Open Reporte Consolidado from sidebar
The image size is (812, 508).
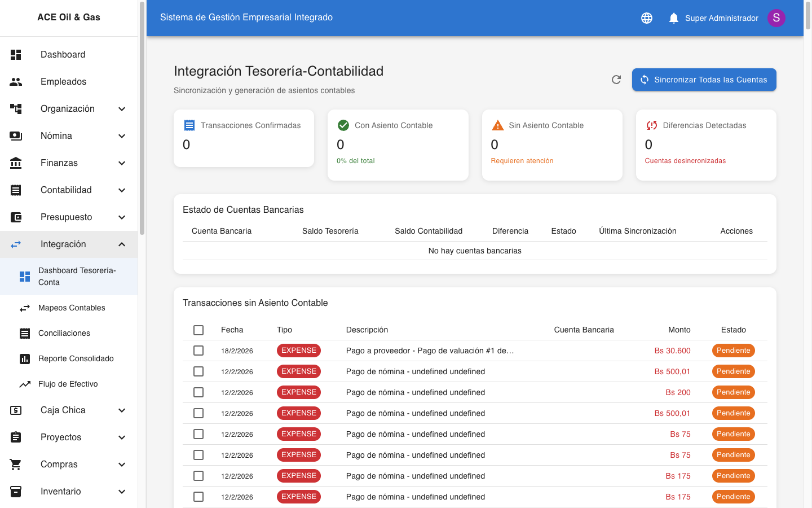click(x=76, y=359)
